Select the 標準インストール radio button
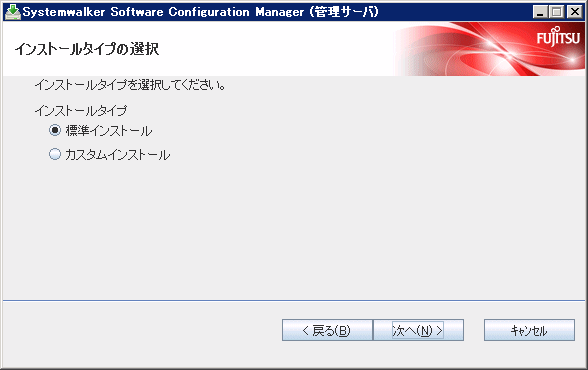The height and width of the screenshot is (370, 588). (x=55, y=130)
